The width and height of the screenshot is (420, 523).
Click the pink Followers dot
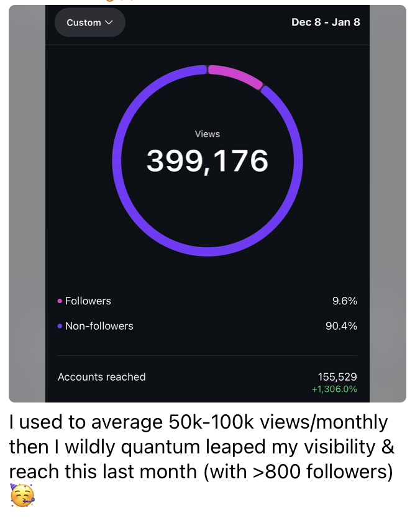[x=60, y=301]
